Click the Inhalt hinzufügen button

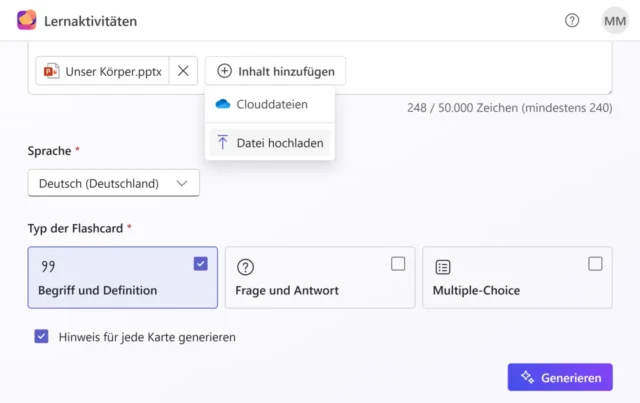point(276,71)
